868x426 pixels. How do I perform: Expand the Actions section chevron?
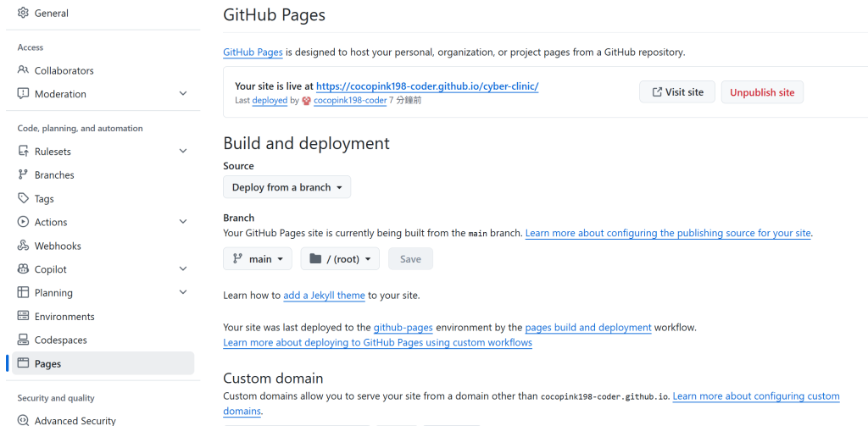point(183,222)
